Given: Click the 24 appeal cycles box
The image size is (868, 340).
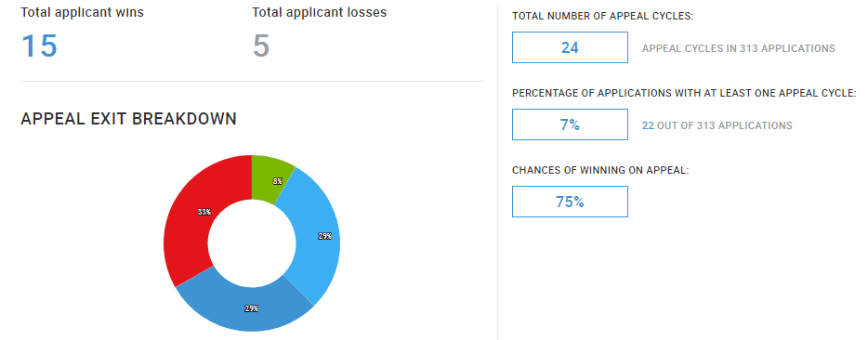Looking at the screenshot, I should click(x=570, y=47).
